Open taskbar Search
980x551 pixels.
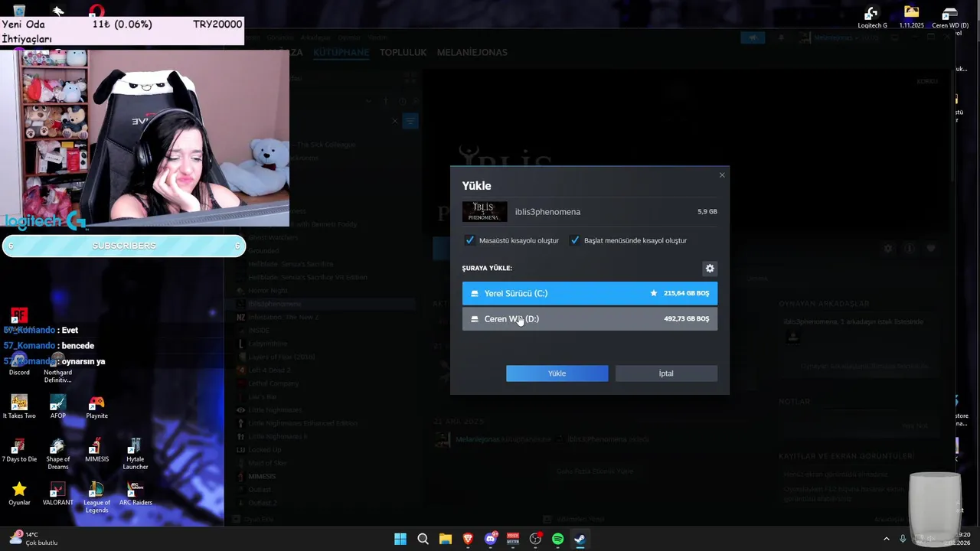423,539
